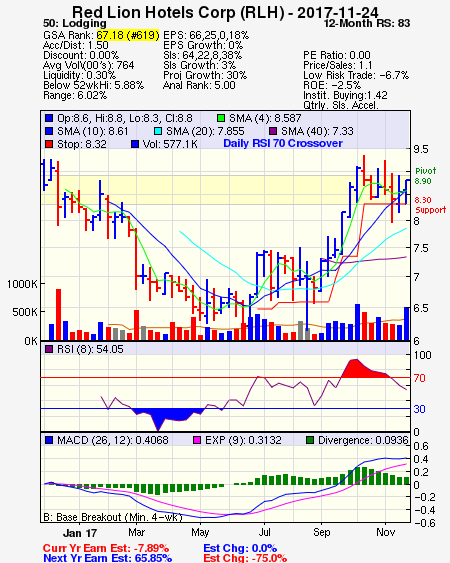The height and width of the screenshot is (563, 450).
Task: Click the 'SMA (20): 7.855' legend text
Action: pyautogui.click(x=205, y=131)
